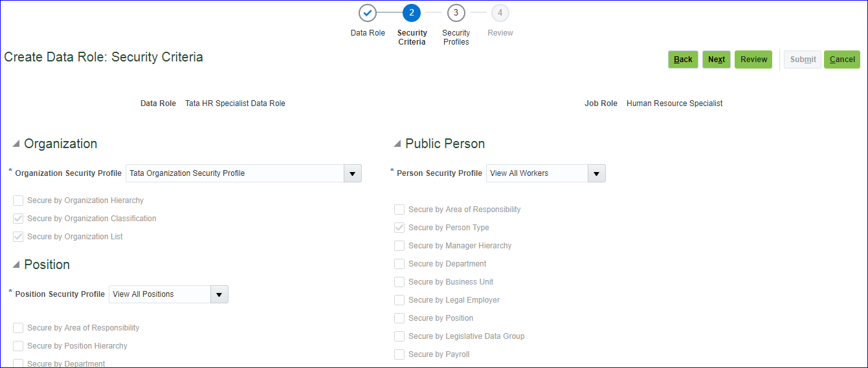
Task: Toggle Secure by Organization Hierarchy checkbox
Action: coord(18,200)
